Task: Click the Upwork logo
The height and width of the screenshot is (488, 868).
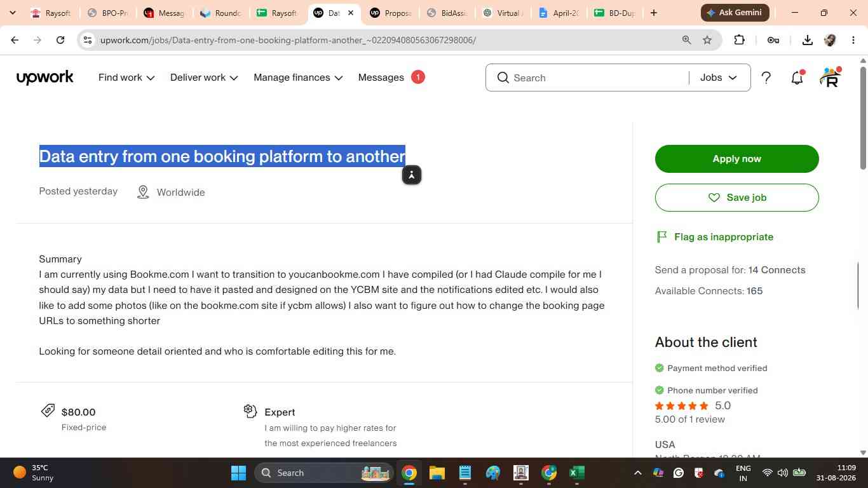Action: pos(45,78)
